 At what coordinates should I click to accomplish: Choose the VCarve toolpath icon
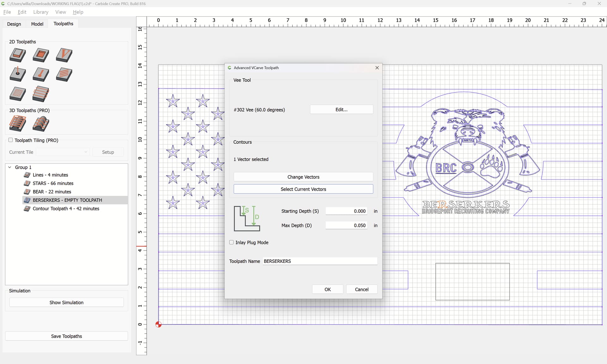click(64, 55)
